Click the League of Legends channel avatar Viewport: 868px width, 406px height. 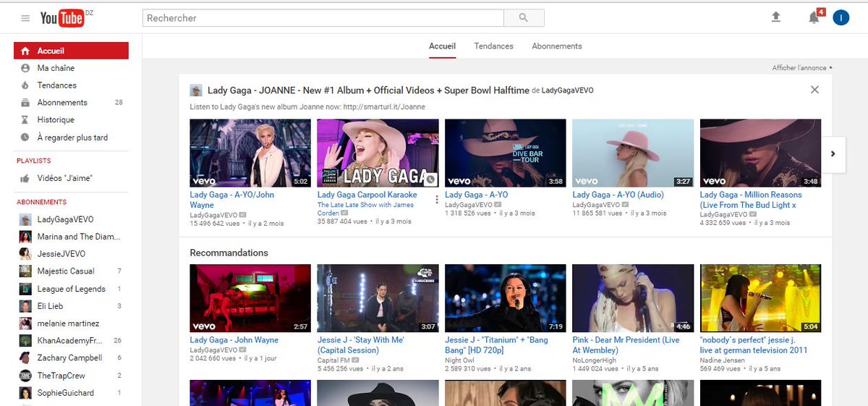(25, 289)
